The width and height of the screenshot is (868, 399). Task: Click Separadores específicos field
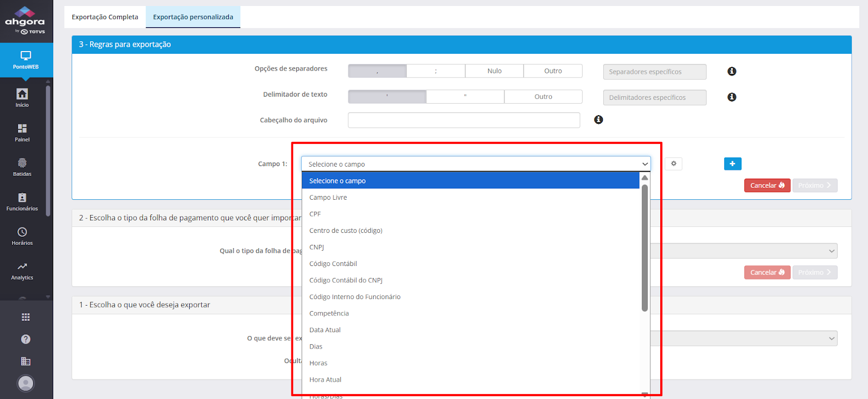pos(655,72)
